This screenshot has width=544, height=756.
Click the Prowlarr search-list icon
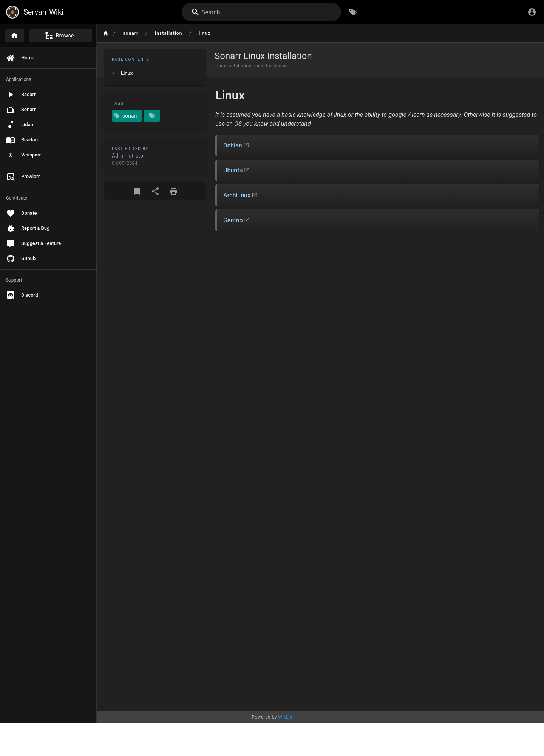pyautogui.click(x=11, y=177)
